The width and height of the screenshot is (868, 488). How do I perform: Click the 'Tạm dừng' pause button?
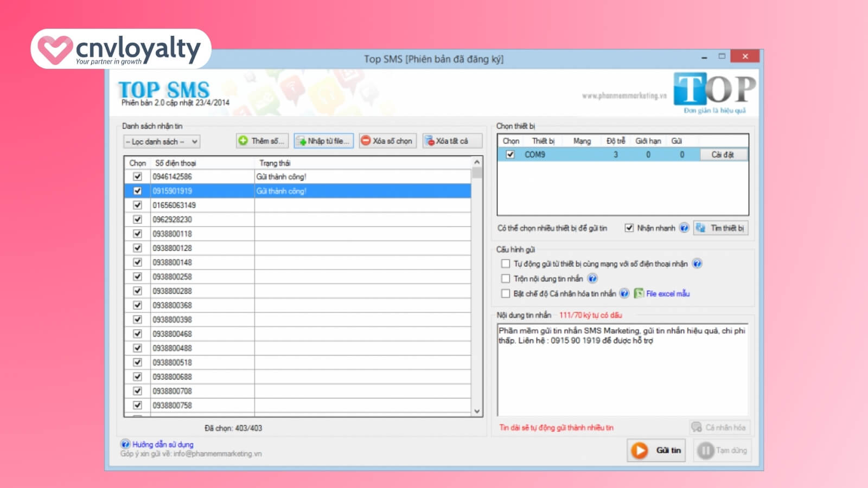(723, 451)
